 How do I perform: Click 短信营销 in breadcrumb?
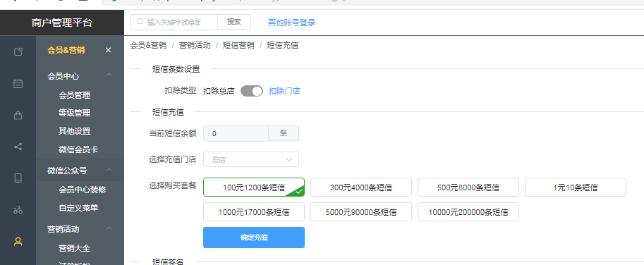coord(238,46)
